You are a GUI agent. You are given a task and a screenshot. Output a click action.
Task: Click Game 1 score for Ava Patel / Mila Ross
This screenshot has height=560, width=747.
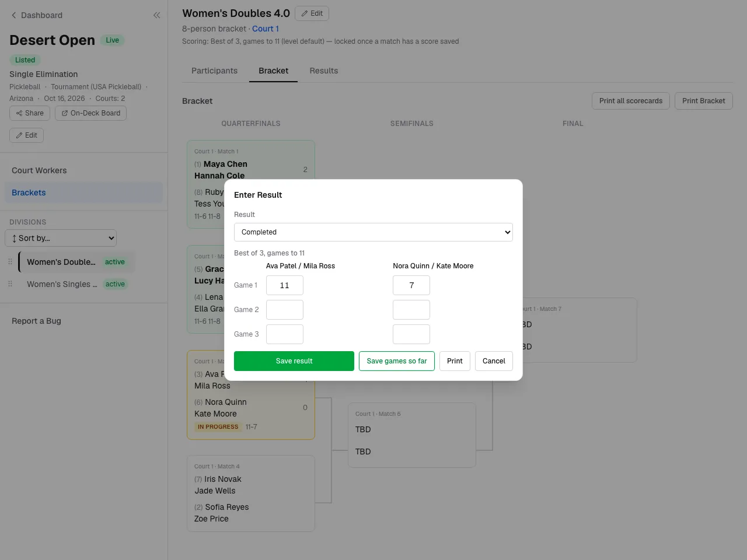click(x=285, y=285)
